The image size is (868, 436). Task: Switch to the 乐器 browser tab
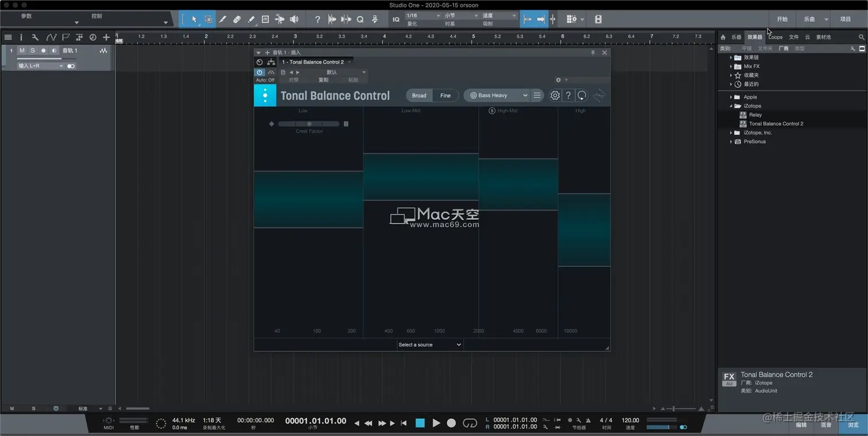pos(736,37)
